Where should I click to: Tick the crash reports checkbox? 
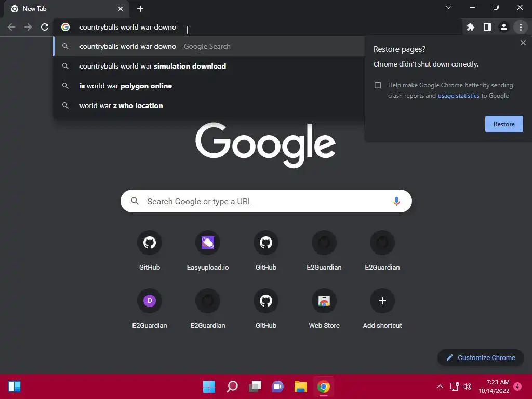click(378, 85)
